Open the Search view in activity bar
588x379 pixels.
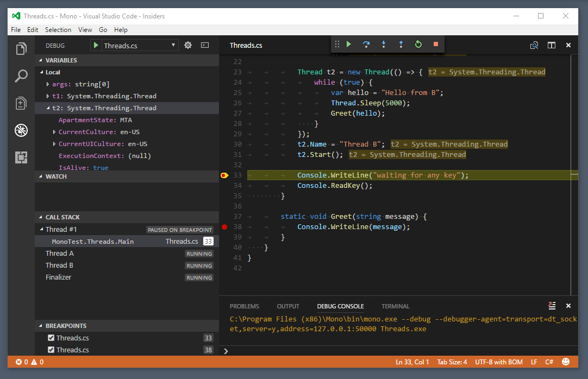point(21,76)
